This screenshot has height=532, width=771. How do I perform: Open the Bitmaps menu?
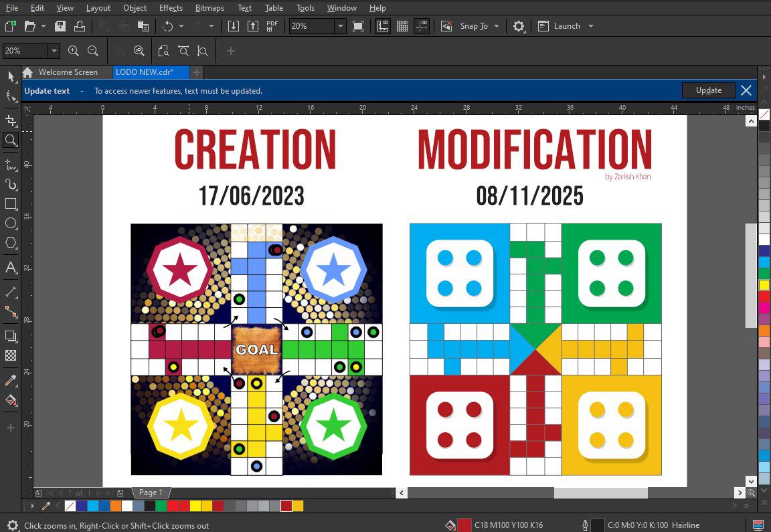[x=209, y=8]
